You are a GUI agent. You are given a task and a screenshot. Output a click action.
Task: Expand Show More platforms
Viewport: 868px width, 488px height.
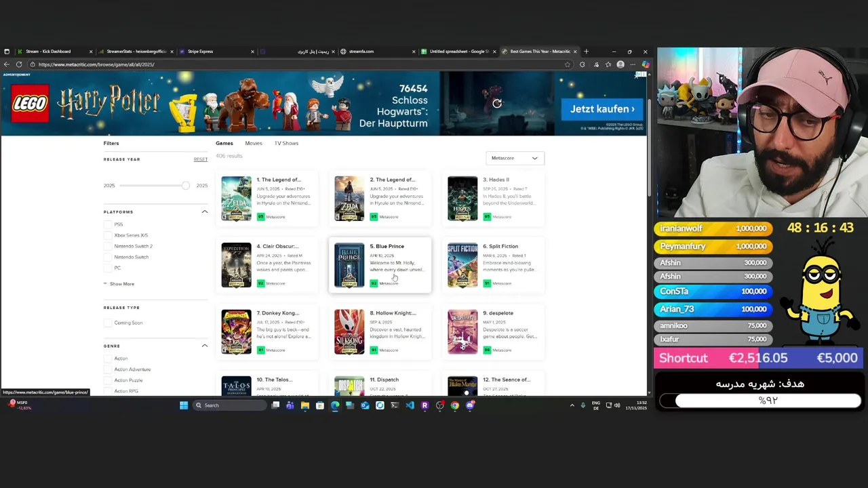[119, 284]
